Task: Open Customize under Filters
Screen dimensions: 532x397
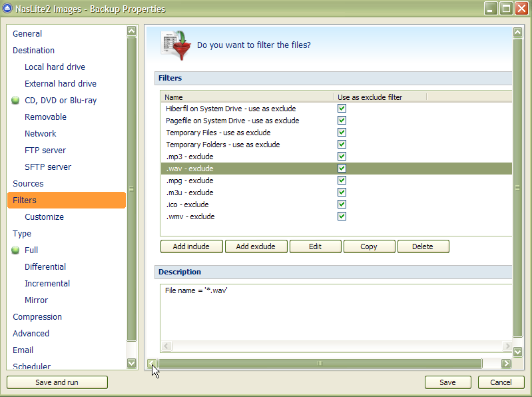Action: click(44, 217)
